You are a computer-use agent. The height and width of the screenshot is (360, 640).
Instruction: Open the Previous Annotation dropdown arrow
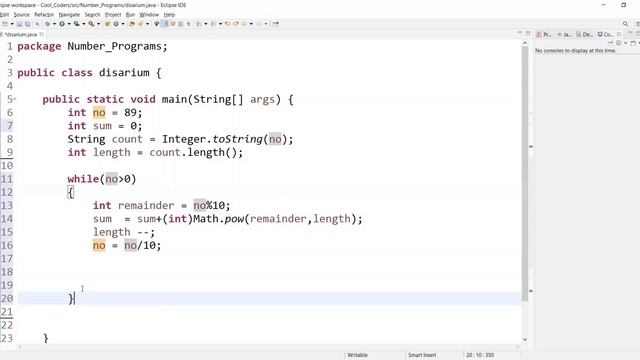pyautogui.click(x=220, y=24)
